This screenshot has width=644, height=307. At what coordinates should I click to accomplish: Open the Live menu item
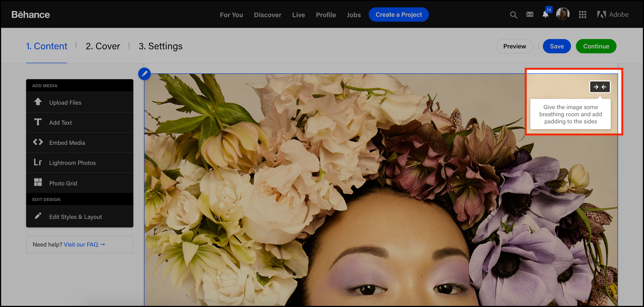tap(299, 15)
